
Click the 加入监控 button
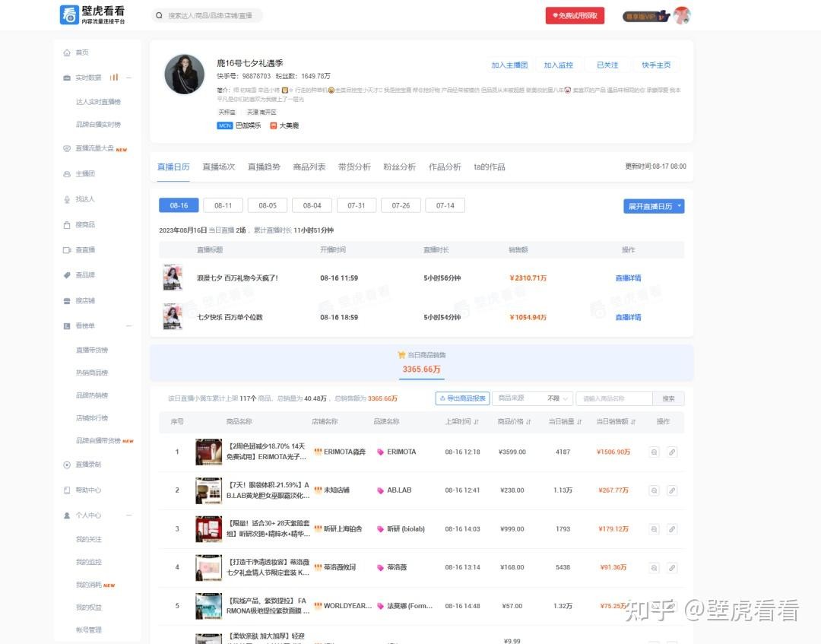pyautogui.click(x=558, y=65)
